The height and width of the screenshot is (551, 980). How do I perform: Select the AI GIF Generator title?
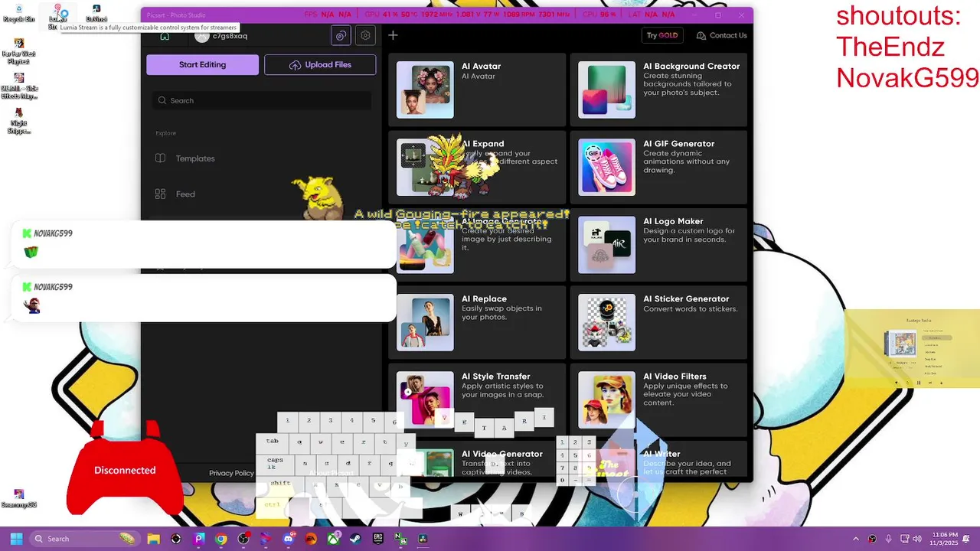coord(678,144)
